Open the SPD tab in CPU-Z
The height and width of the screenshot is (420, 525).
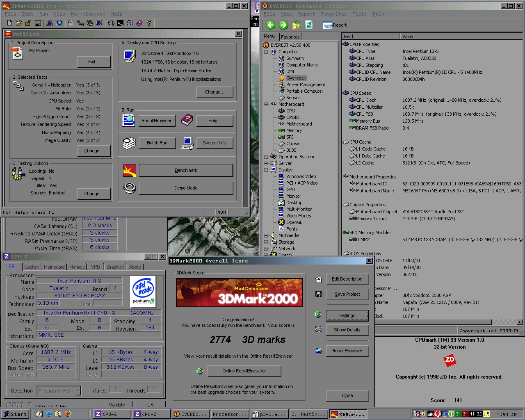(x=96, y=267)
